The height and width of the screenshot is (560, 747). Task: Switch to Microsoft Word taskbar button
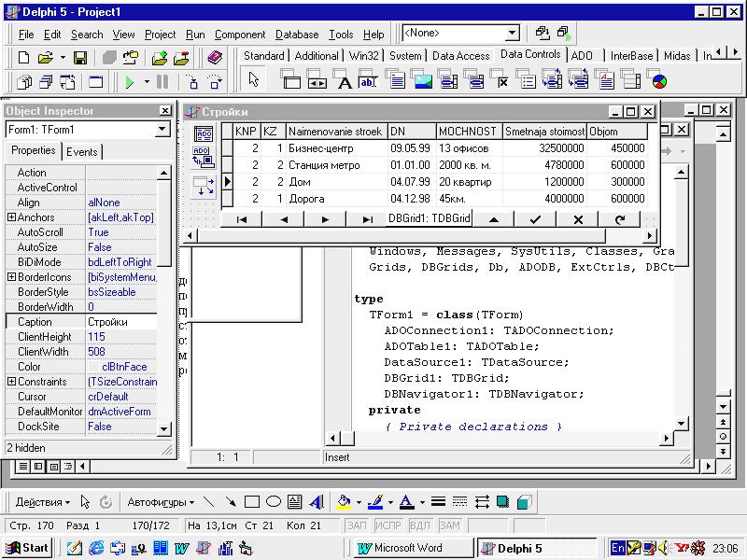pos(414,548)
